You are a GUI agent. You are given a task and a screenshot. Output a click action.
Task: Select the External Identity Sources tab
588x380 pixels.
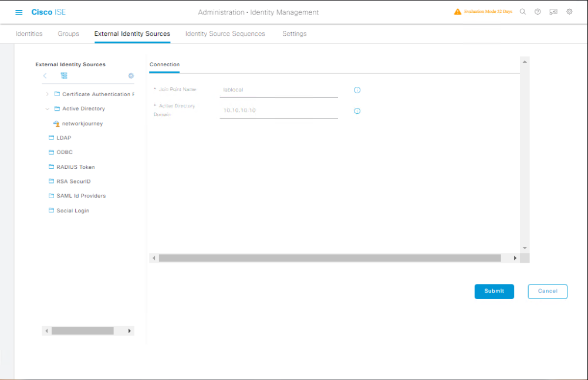133,34
